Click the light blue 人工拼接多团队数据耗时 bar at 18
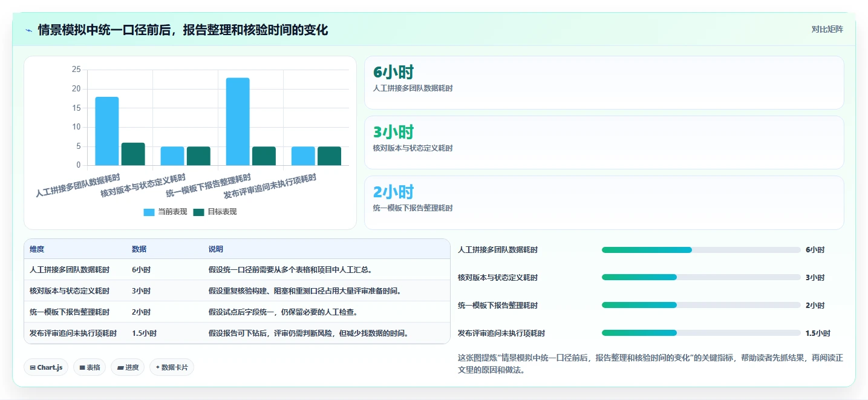This screenshot has height=400, width=868. tap(107, 131)
